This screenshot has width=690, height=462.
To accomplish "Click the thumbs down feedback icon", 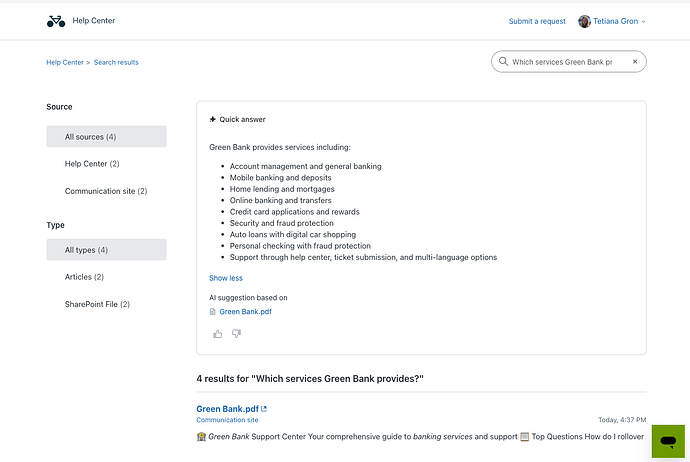I will coord(236,334).
